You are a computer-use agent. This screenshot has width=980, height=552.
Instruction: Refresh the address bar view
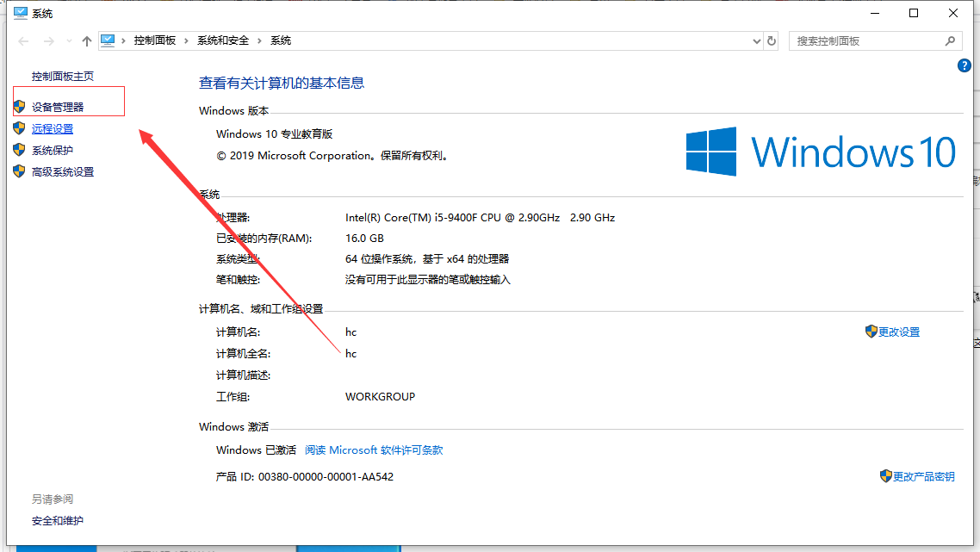click(772, 41)
